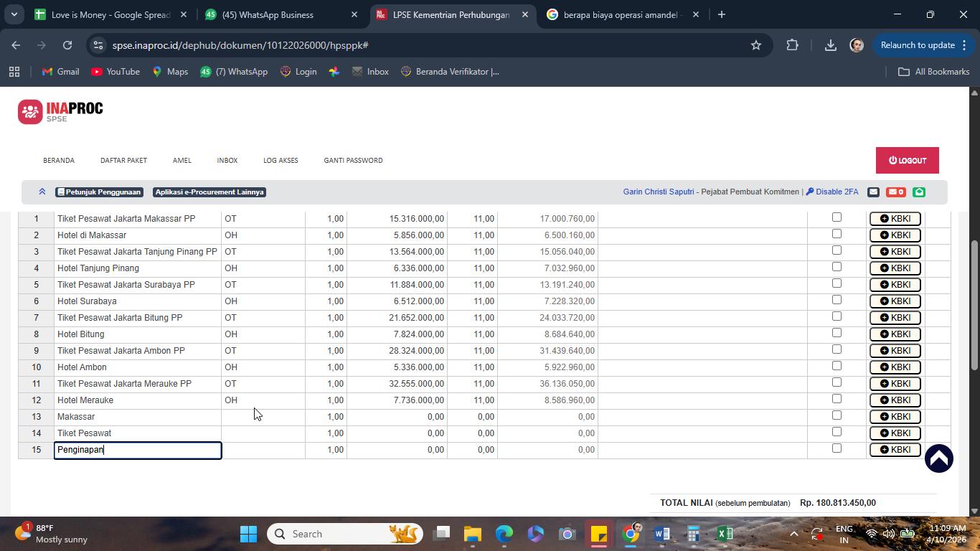Click the INAPROC SPSE logo

[60, 111]
